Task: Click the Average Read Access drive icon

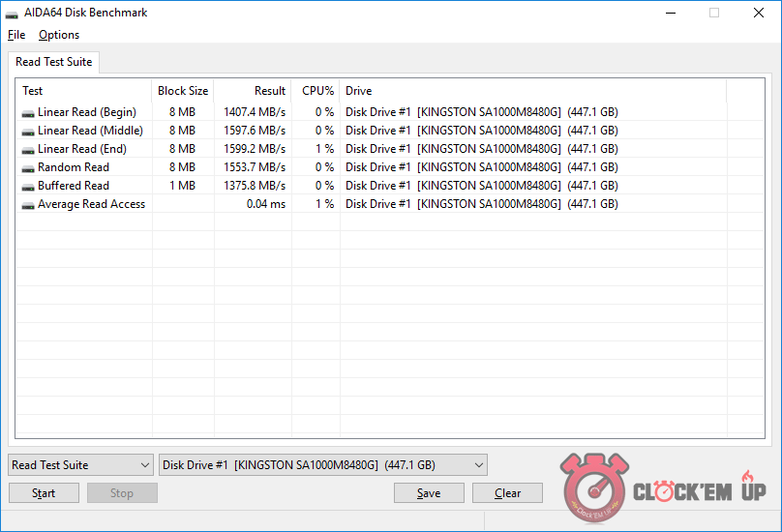Action: click(x=28, y=204)
